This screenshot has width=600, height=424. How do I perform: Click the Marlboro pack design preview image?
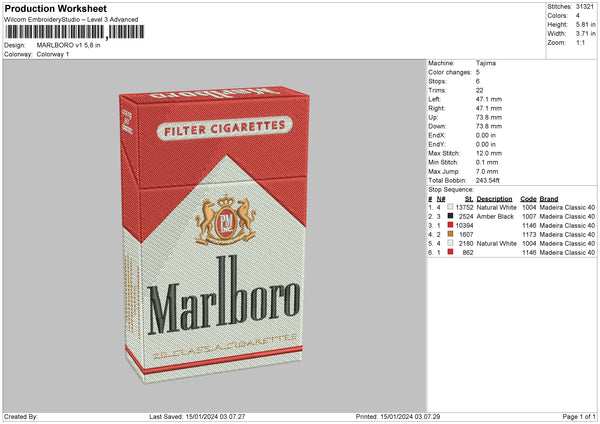(x=214, y=235)
